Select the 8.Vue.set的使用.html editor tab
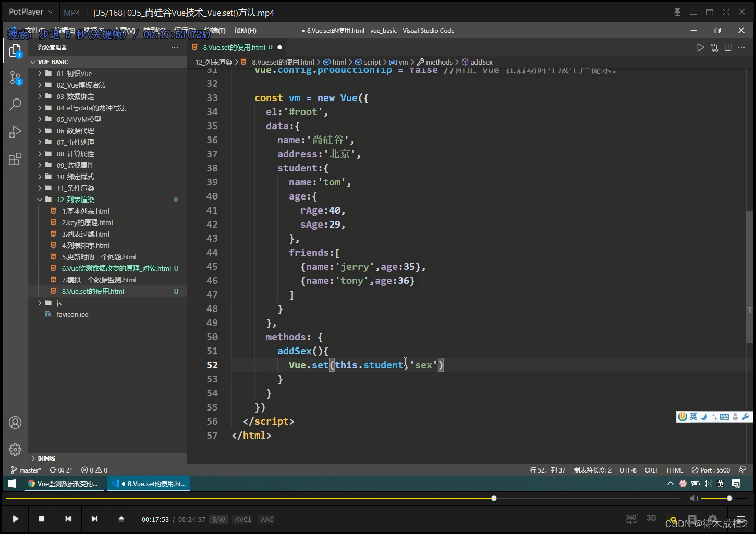Image resolution: width=756 pixels, height=534 pixels. (236, 47)
